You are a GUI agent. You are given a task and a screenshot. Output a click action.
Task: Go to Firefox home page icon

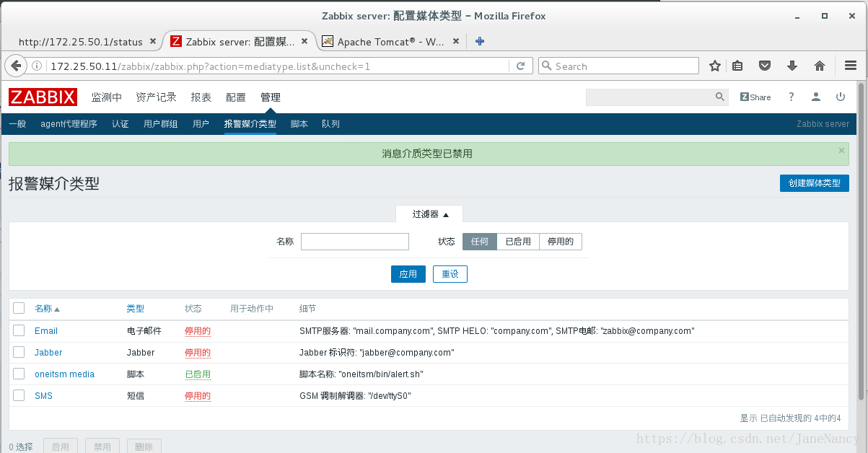(x=820, y=66)
